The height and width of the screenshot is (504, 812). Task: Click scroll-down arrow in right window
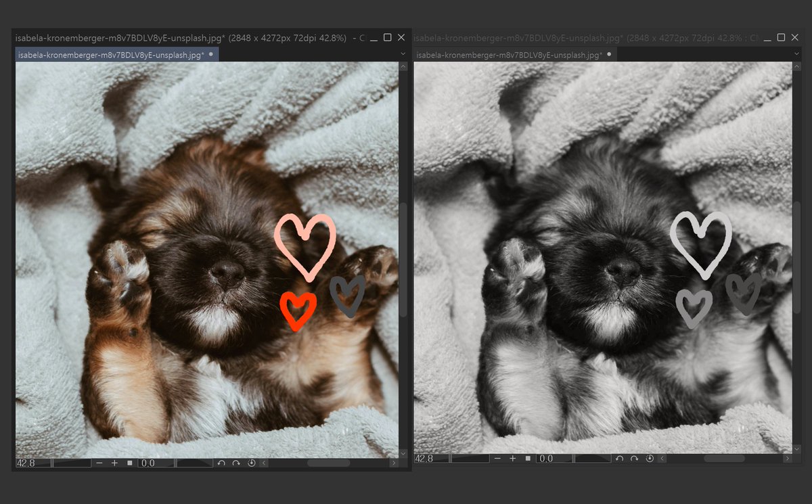[x=797, y=448]
